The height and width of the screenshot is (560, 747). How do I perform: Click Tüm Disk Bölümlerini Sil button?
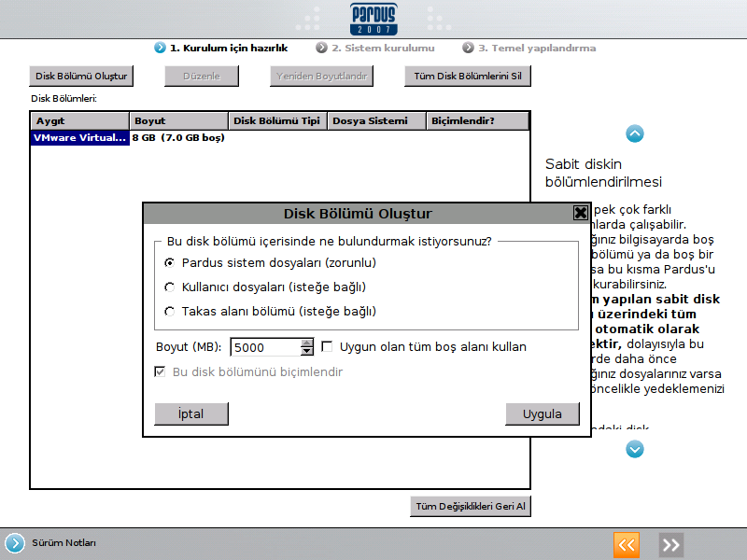(468, 77)
